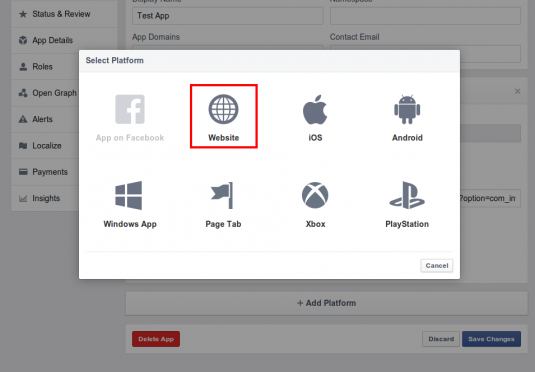Click the warning triangle Alerts icon

pos(23,119)
